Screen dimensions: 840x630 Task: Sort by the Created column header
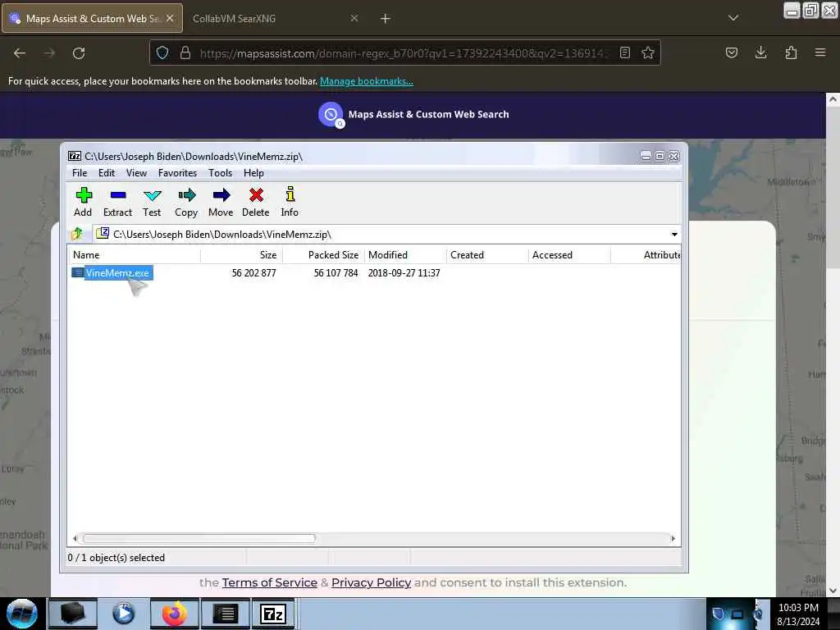pyautogui.click(x=487, y=255)
